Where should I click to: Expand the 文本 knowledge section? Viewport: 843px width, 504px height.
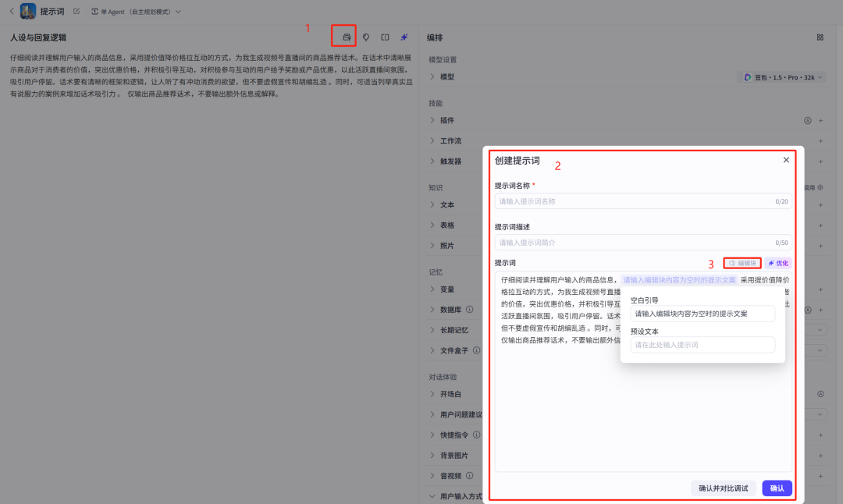pos(432,204)
